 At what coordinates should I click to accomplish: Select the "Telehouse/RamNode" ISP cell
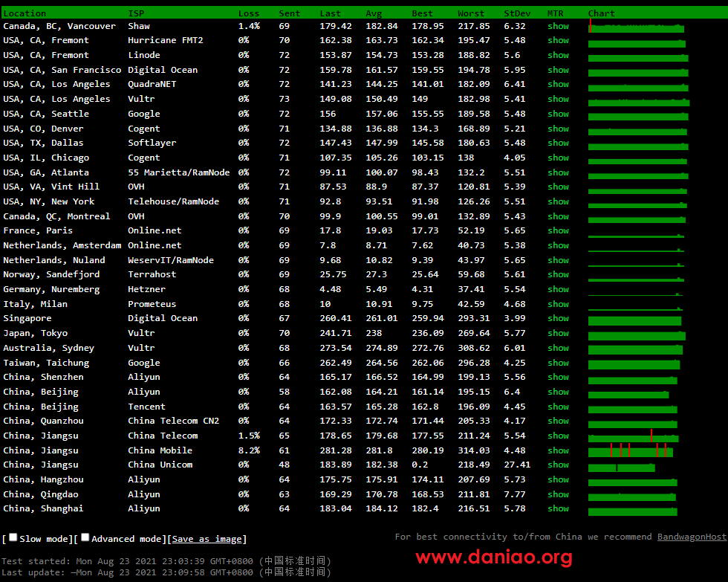174,201
